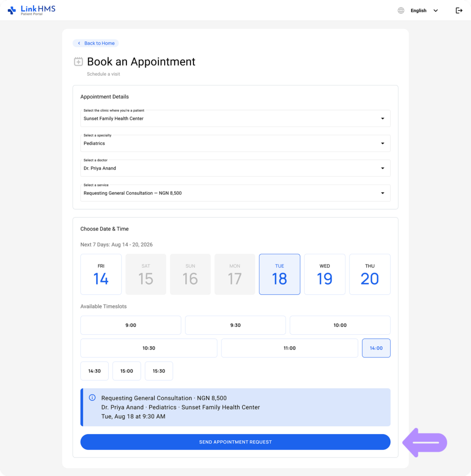Viewport: 471px width, 476px height.
Task: Select Wednesday 19 date card
Action: (325, 274)
